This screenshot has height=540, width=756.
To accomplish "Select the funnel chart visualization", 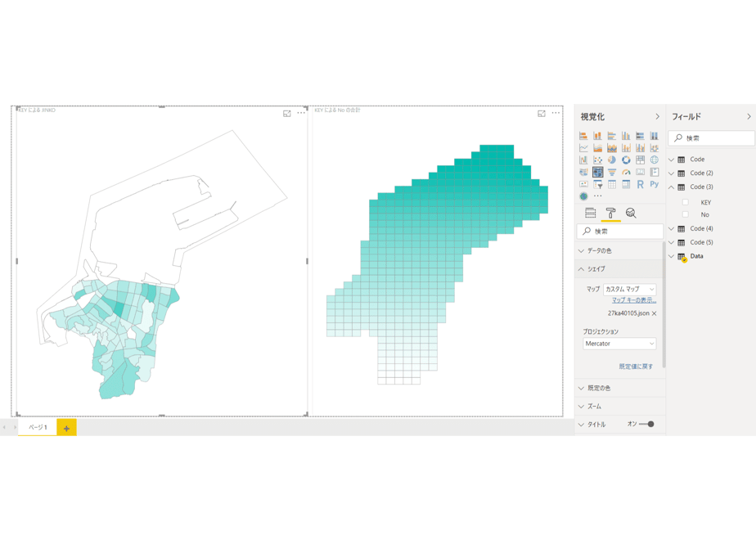I will (x=612, y=172).
